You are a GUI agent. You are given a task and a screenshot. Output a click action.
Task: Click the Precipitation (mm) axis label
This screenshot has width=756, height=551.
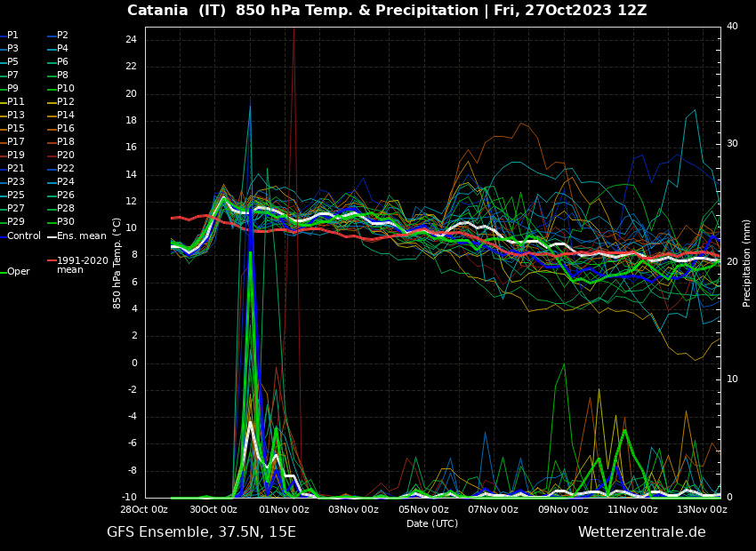coord(747,262)
